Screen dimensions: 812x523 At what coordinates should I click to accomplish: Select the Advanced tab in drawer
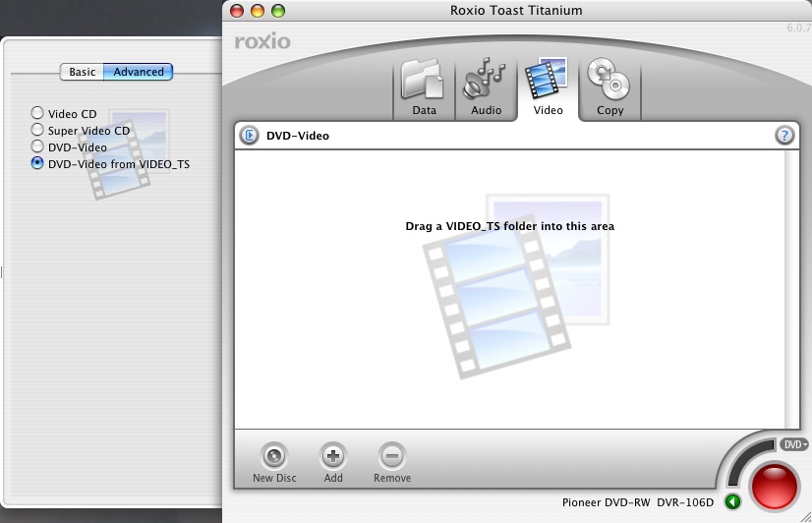(x=139, y=72)
